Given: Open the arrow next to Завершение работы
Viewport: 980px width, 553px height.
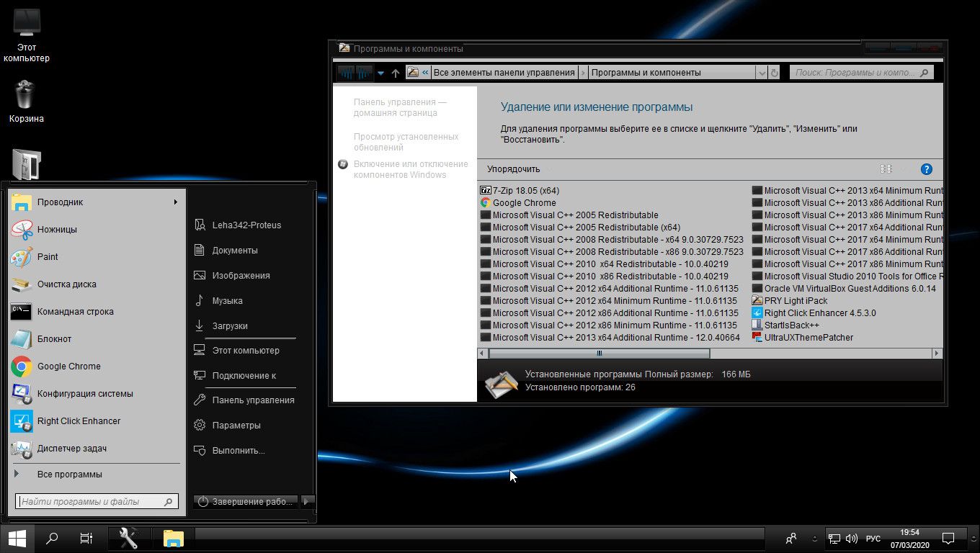Looking at the screenshot, I should pyautogui.click(x=307, y=501).
